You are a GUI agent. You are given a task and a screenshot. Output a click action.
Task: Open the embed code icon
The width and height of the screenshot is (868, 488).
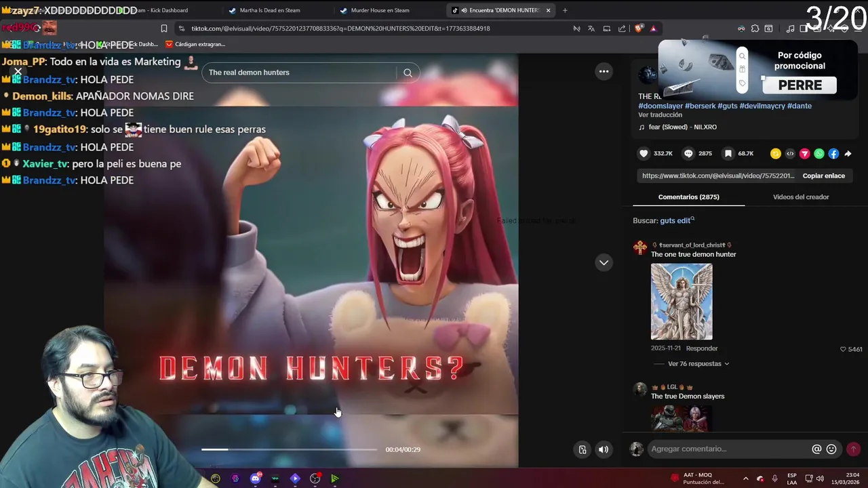(x=790, y=154)
